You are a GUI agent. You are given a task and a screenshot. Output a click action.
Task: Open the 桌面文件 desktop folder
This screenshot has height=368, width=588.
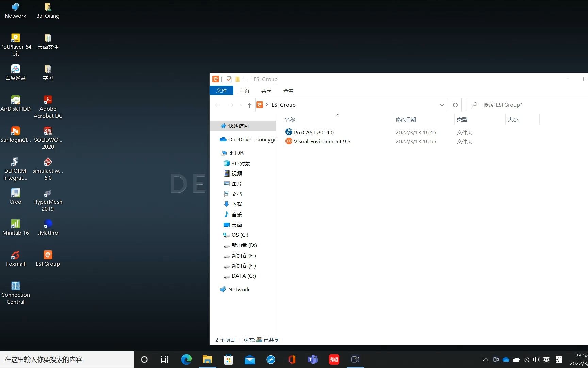pos(48,42)
